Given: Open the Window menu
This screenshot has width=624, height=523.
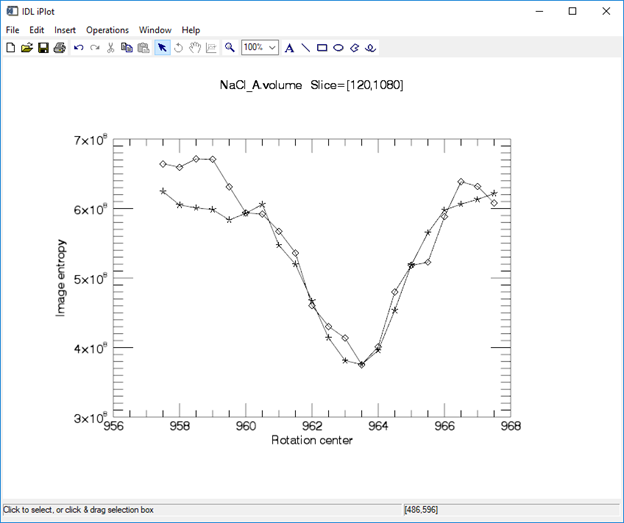Looking at the screenshot, I should pyautogui.click(x=155, y=30).
